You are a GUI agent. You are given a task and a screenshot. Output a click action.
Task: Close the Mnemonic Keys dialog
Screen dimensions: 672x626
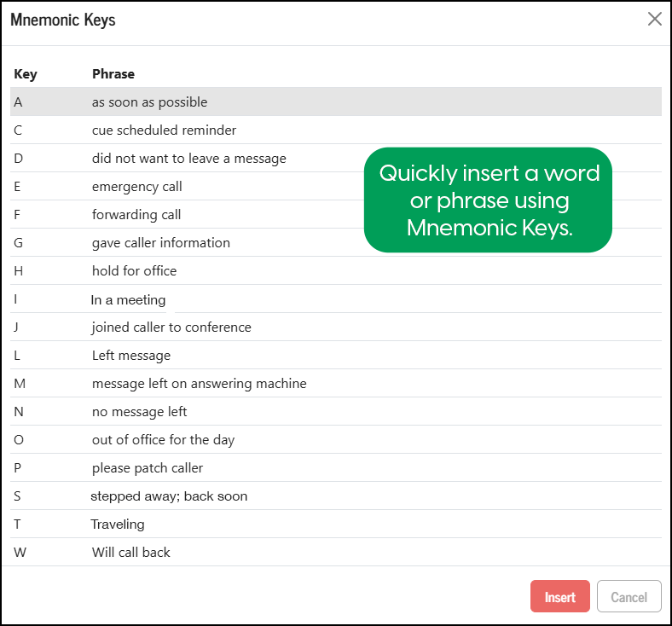tap(654, 20)
